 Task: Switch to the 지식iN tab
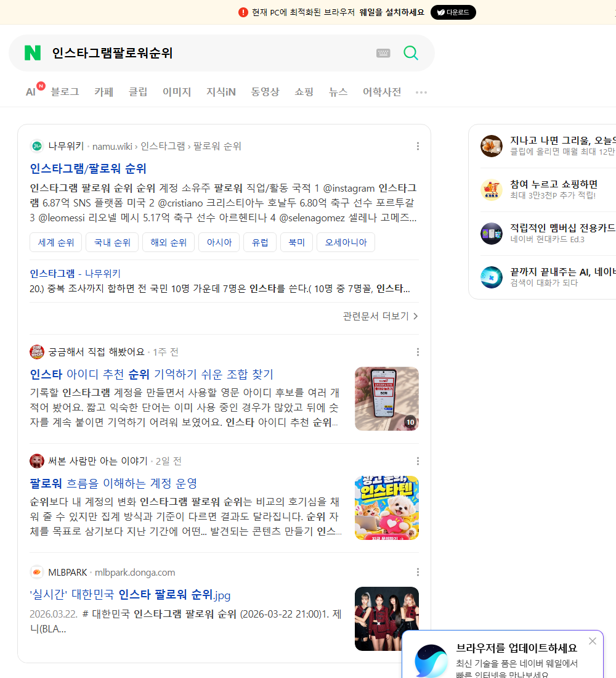click(221, 92)
